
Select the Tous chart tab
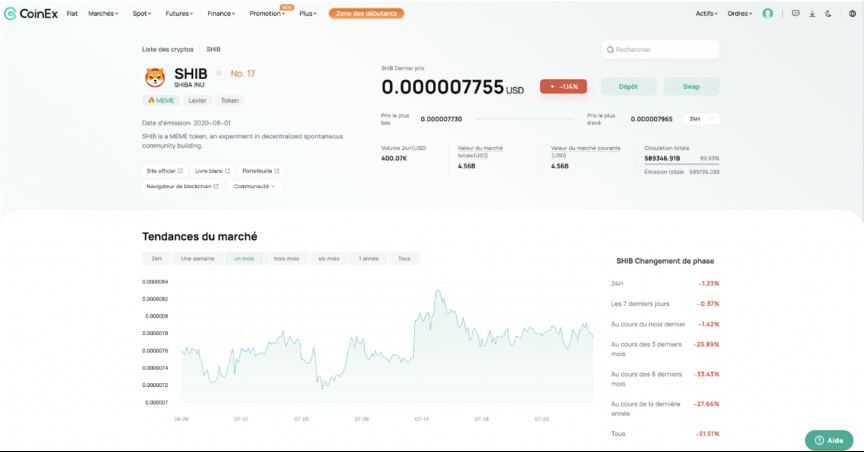[x=404, y=259]
